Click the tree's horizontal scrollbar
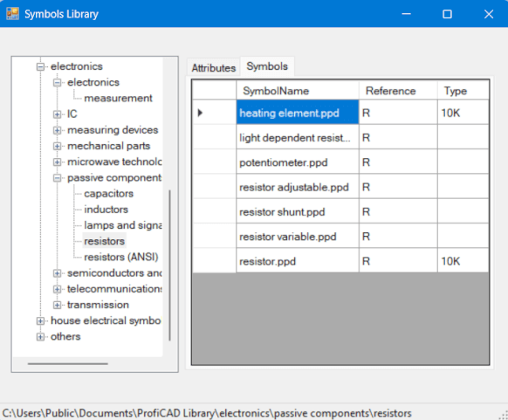The height and width of the screenshot is (420, 508). pos(68,363)
